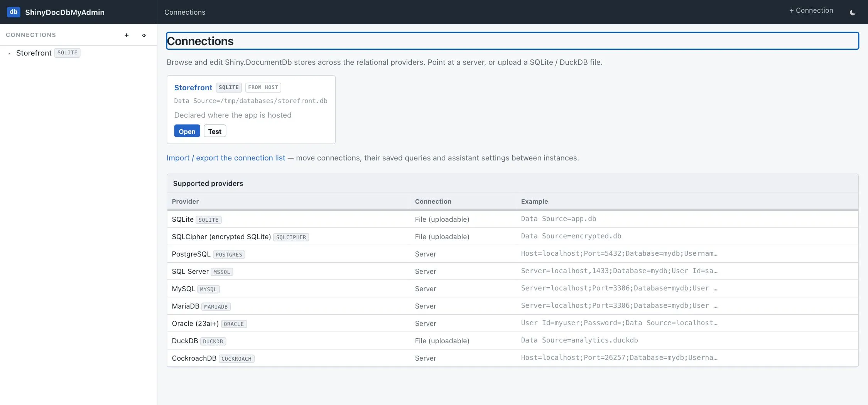Click the DUCKDB tag badge
The height and width of the screenshot is (405, 868).
point(213,341)
